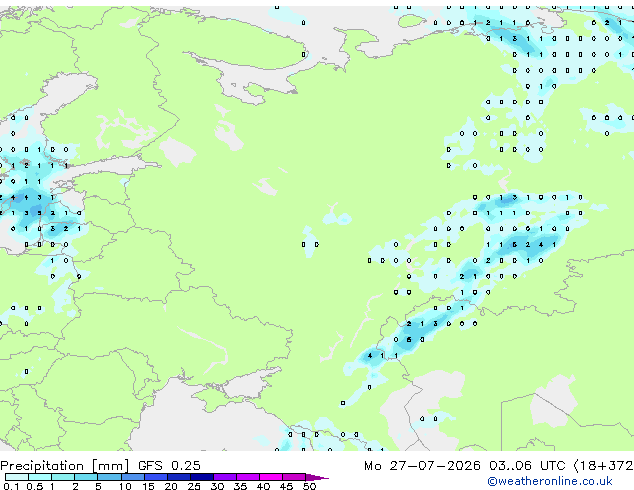Click the "03..06 UTC" time label
The image size is (634, 490).
[526, 466]
